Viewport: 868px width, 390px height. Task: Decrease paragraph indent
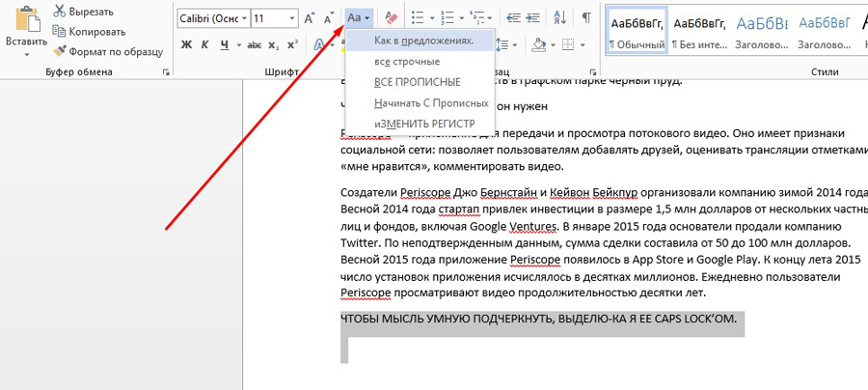(513, 18)
